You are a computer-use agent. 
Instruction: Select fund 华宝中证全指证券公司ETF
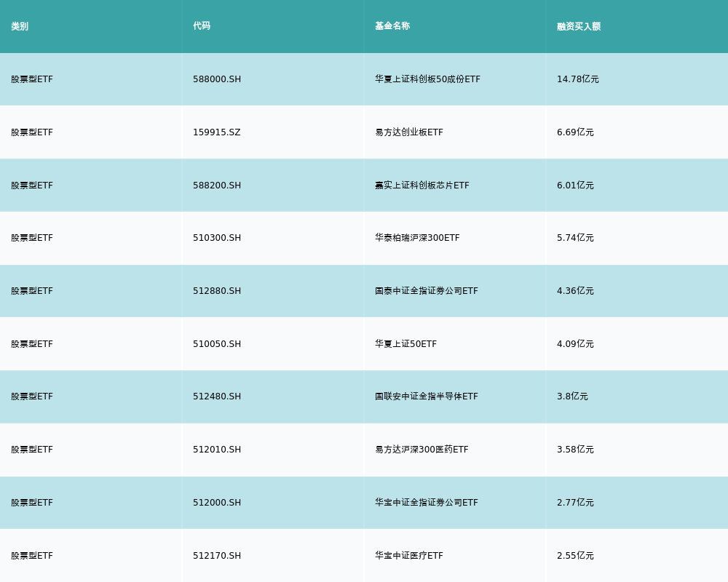coord(426,503)
